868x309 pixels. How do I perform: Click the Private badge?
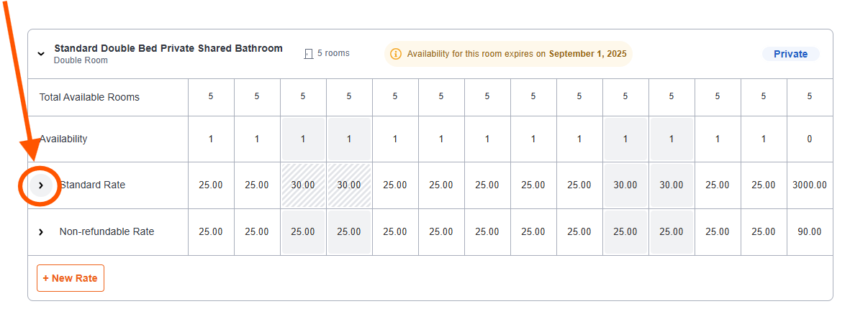point(790,54)
